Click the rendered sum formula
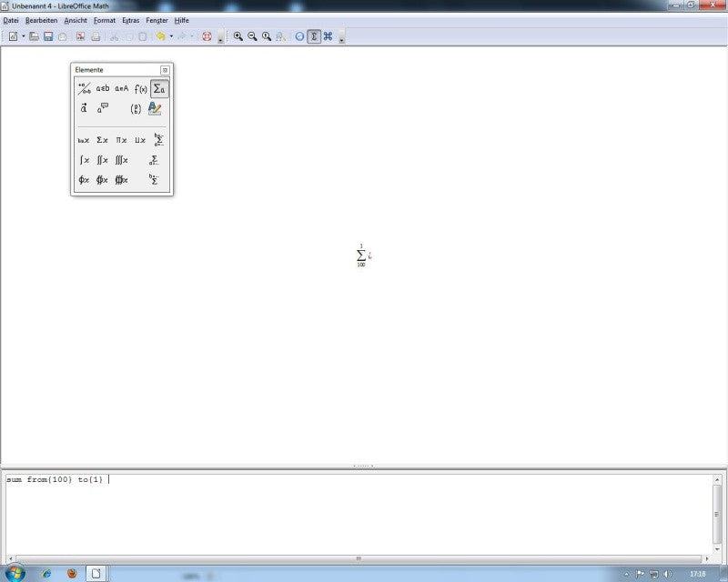The image size is (728, 582). pos(363,256)
